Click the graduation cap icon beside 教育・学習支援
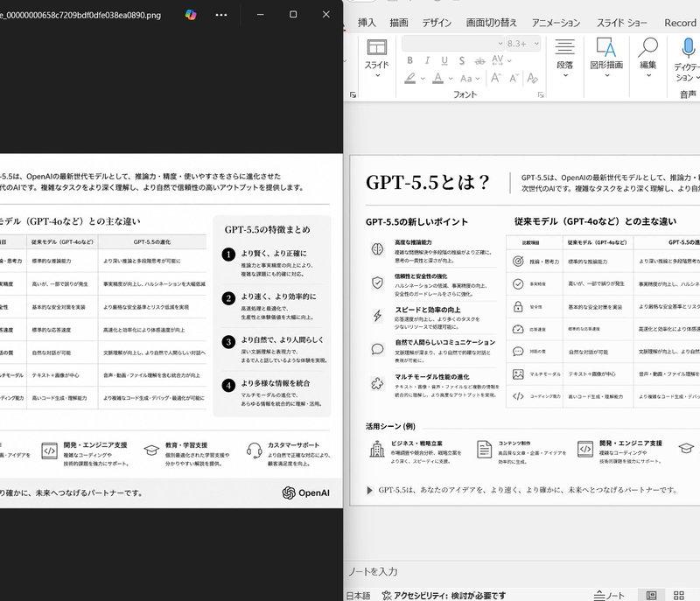 [151, 450]
